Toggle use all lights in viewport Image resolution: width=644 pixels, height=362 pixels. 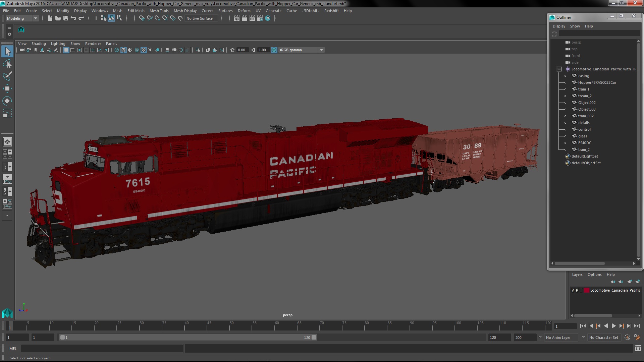tap(150, 50)
